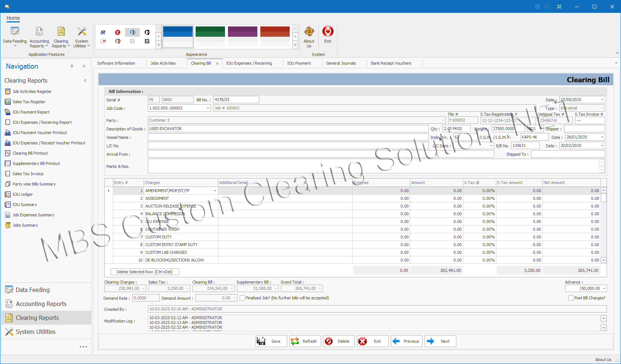Click the Delete button
Viewport: 621px width, 364px height.
point(339,341)
